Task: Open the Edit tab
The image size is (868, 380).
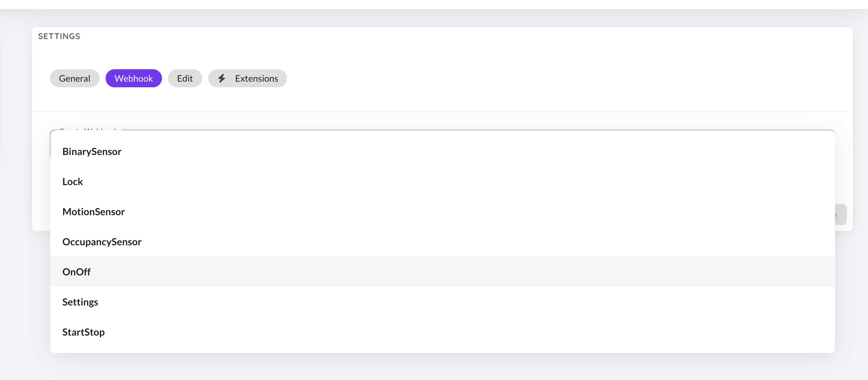Action: (x=185, y=78)
